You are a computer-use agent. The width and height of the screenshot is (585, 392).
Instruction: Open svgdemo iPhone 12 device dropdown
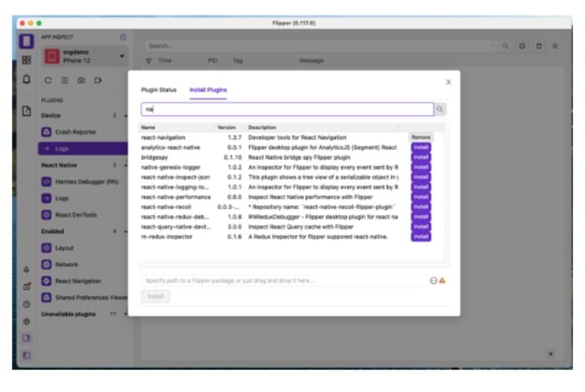pos(84,56)
